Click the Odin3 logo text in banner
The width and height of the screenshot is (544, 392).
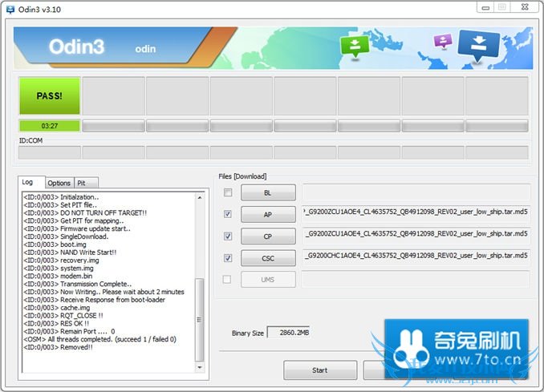tap(76, 46)
